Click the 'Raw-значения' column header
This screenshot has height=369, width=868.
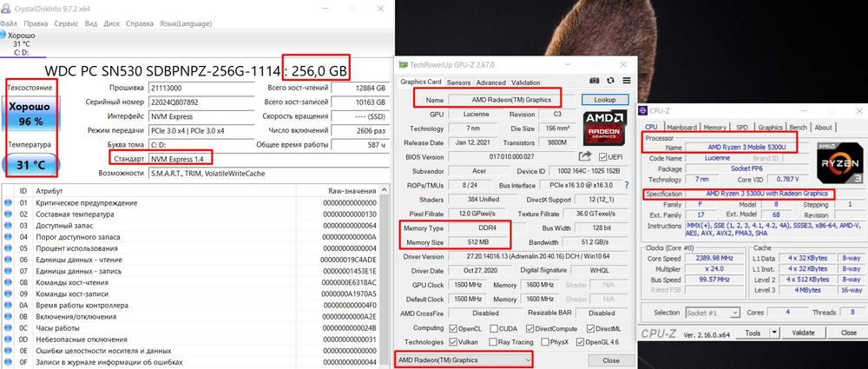352,191
